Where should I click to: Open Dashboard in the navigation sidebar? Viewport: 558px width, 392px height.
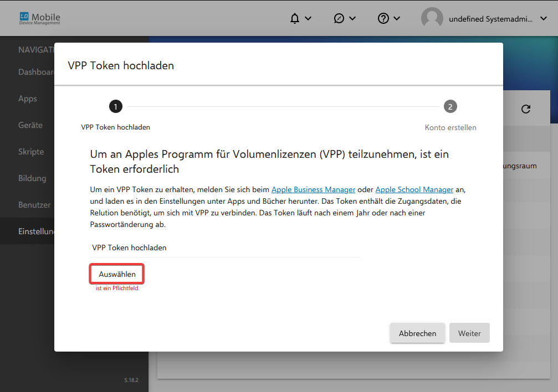(36, 72)
